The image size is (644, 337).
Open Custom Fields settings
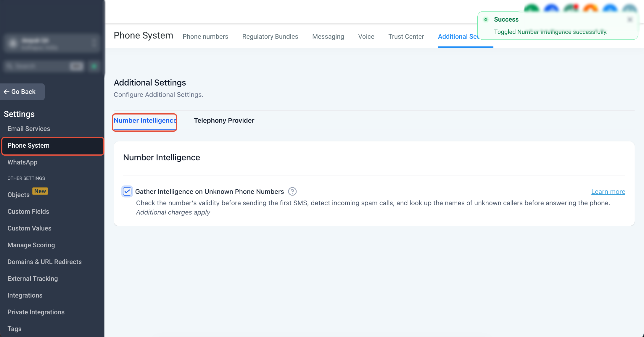click(x=28, y=212)
